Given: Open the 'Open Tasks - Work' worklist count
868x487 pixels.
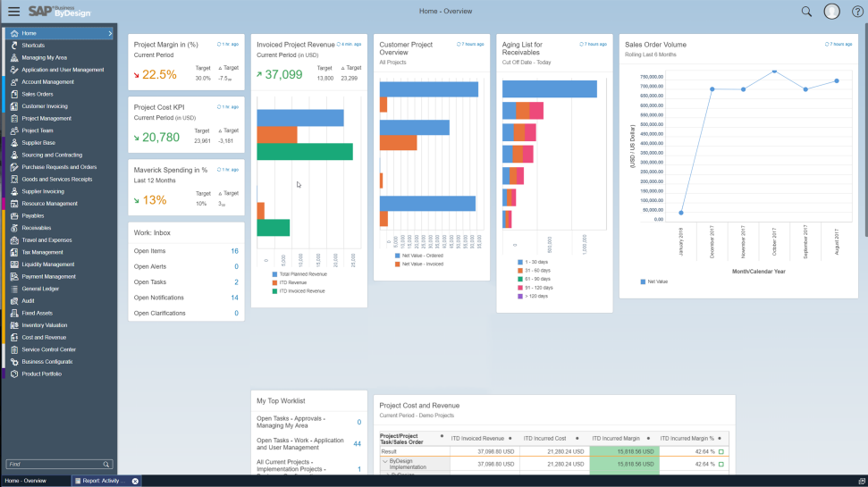Looking at the screenshot, I should coord(357,443).
